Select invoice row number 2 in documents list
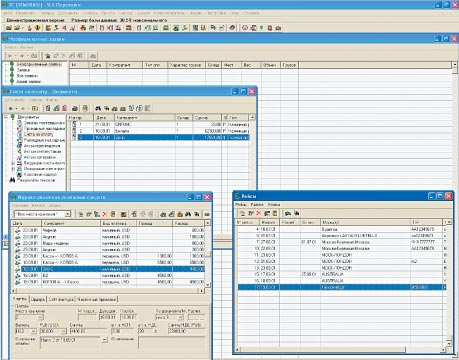 click(x=161, y=131)
